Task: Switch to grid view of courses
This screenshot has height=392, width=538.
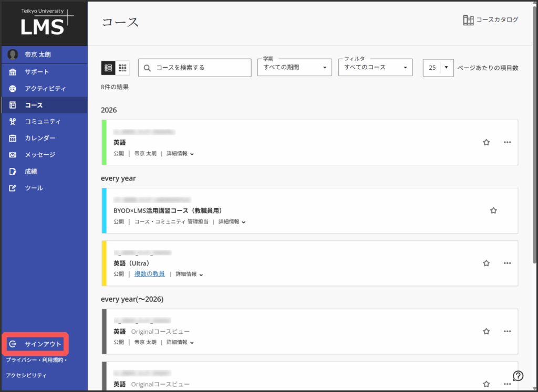Action: pos(122,68)
